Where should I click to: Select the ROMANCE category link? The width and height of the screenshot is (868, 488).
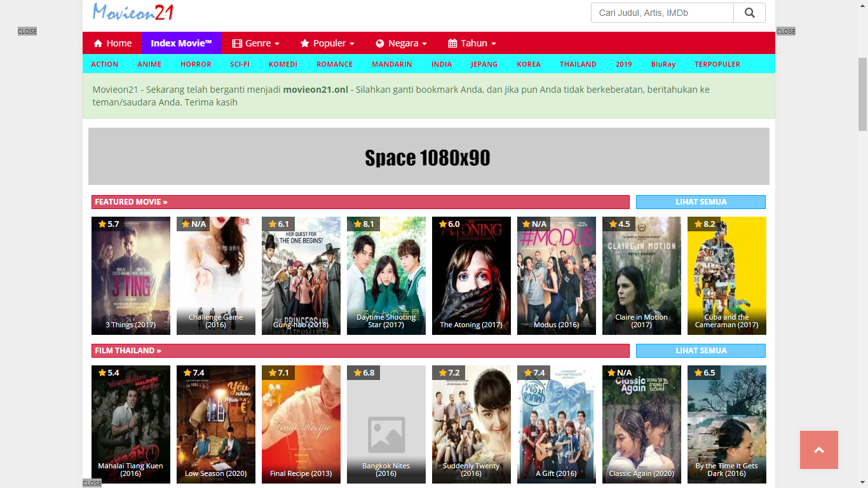click(335, 64)
